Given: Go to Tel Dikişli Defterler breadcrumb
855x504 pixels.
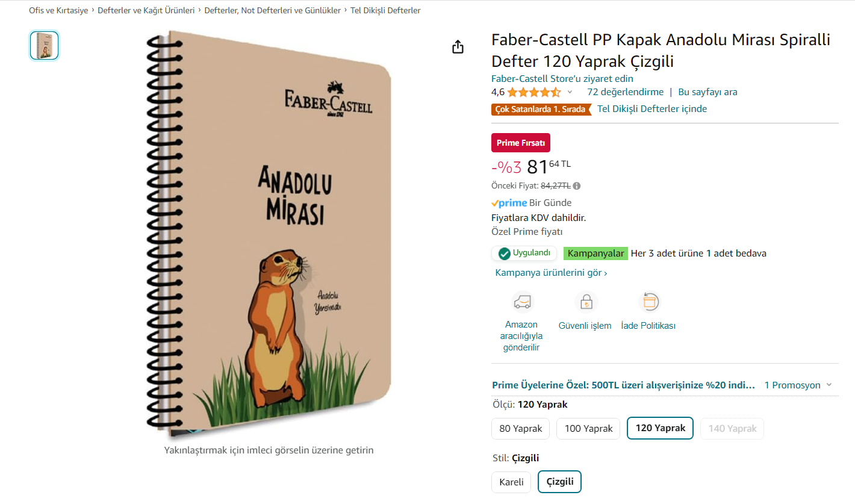Looking at the screenshot, I should click(x=385, y=10).
